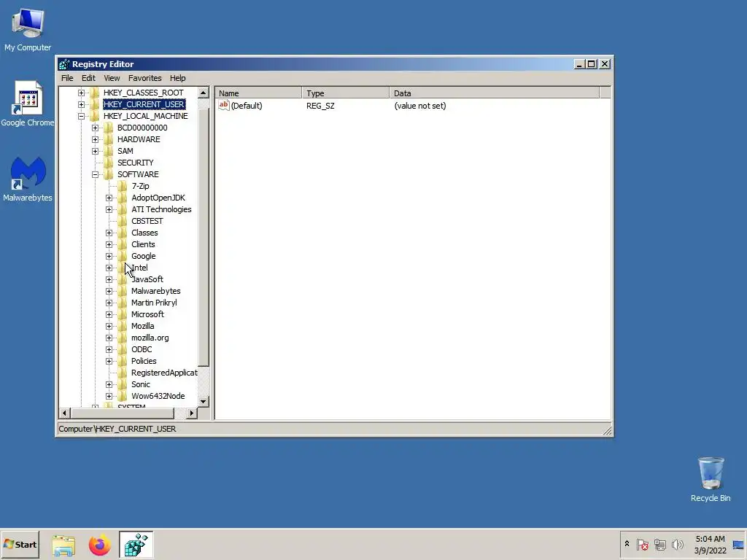747x560 pixels.
Task: Click the network tray icon
Action: tap(659, 544)
